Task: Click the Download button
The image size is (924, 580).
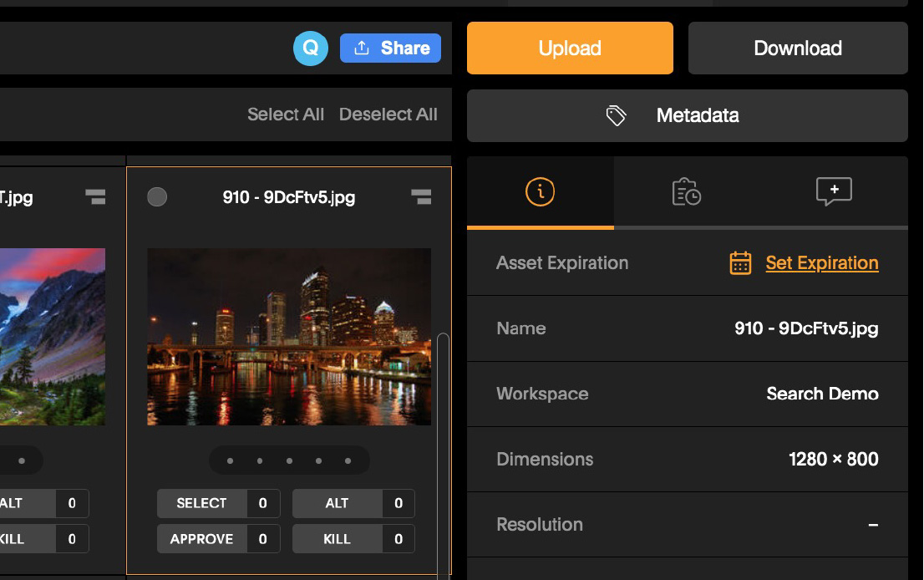Action: 798,48
